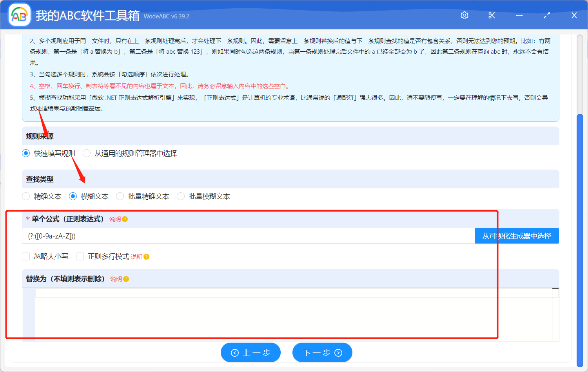This screenshot has width=588, height=372.
Task: Click the help icon beside 单个公式 说明
Action: 125,219
